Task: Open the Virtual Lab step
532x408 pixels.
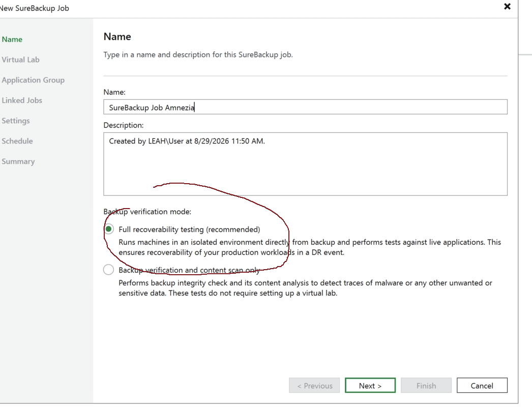Action: click(20, 60)
